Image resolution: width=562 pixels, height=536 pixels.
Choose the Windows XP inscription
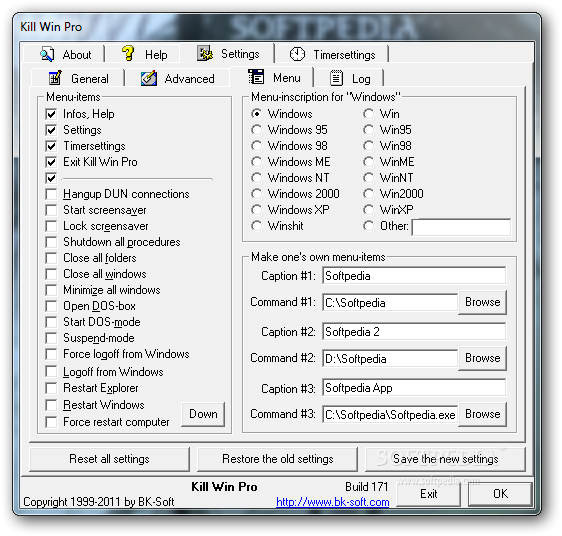[256, 210]
